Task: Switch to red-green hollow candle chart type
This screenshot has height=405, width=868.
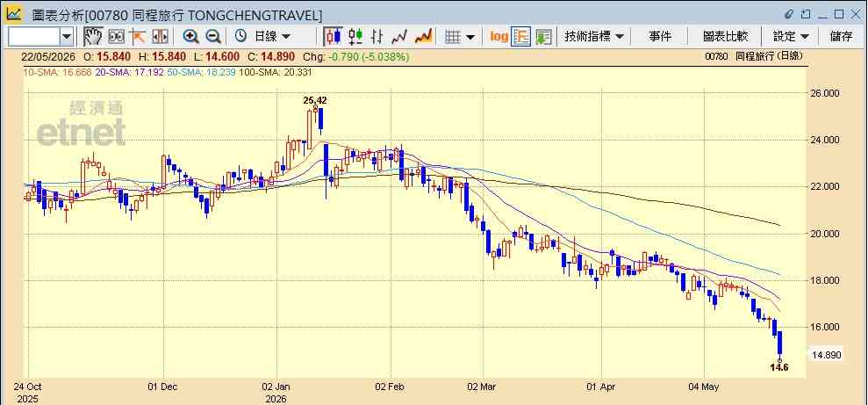Action: click(355, 37)
